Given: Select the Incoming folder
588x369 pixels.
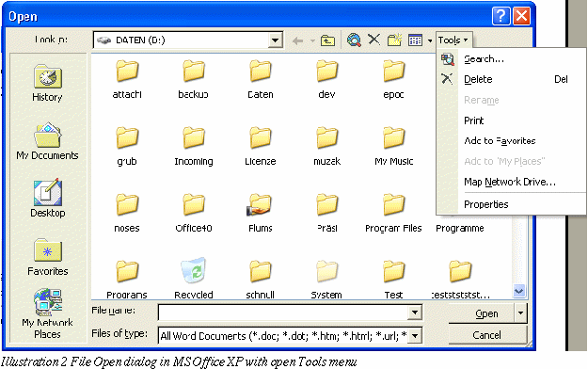Looking at the screenshot, I should [194, 146].
